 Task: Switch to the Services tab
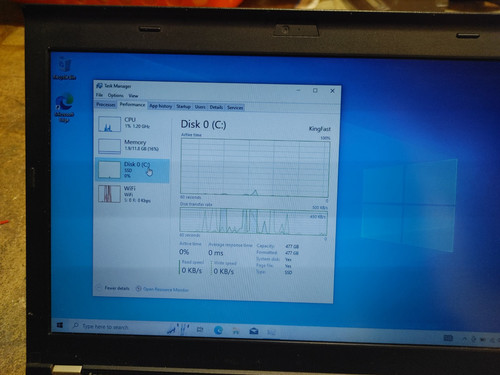click(x=235, y=108)
